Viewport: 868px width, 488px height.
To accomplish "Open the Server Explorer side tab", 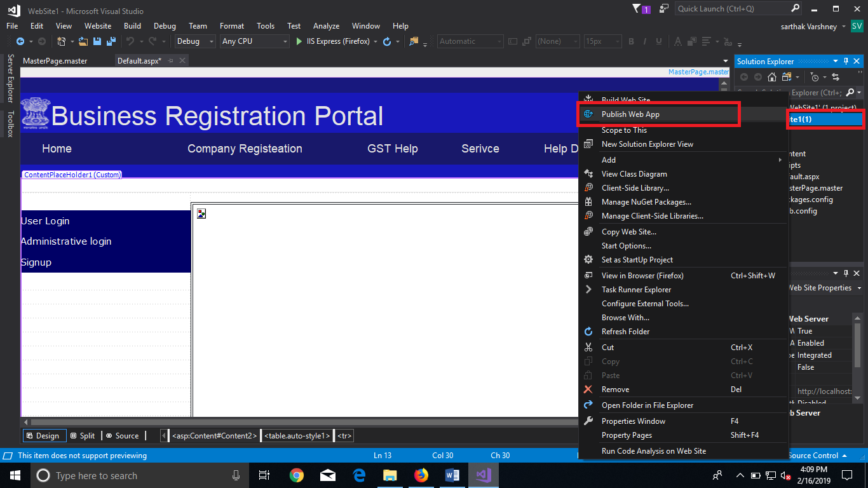I will [10, 78].
